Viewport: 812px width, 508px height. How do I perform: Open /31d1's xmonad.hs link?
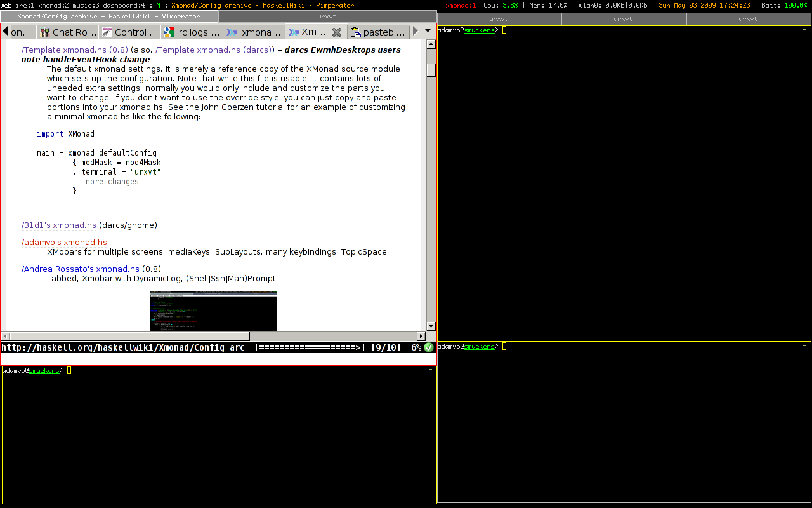click(59, 225)
